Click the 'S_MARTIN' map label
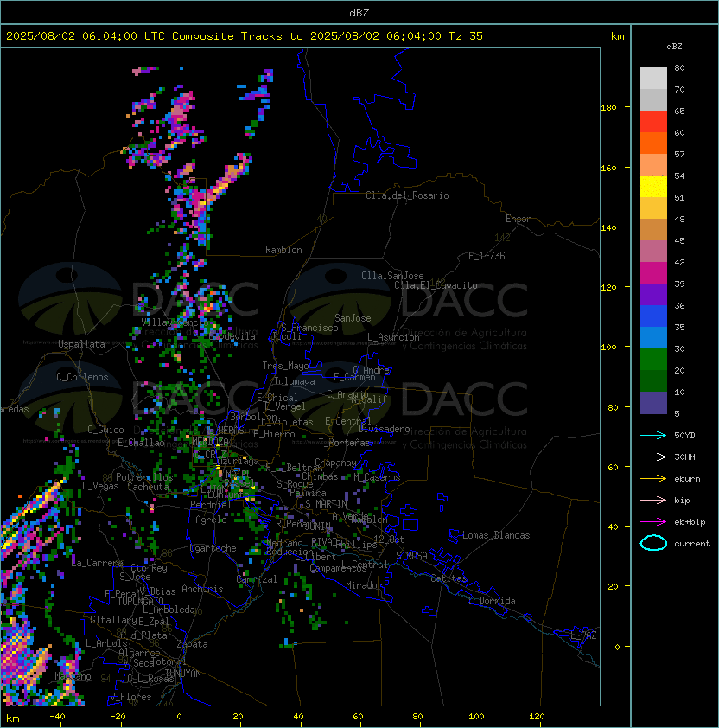Image resolution: width=719 pixels, height=728 pixels. click(327, 504)
